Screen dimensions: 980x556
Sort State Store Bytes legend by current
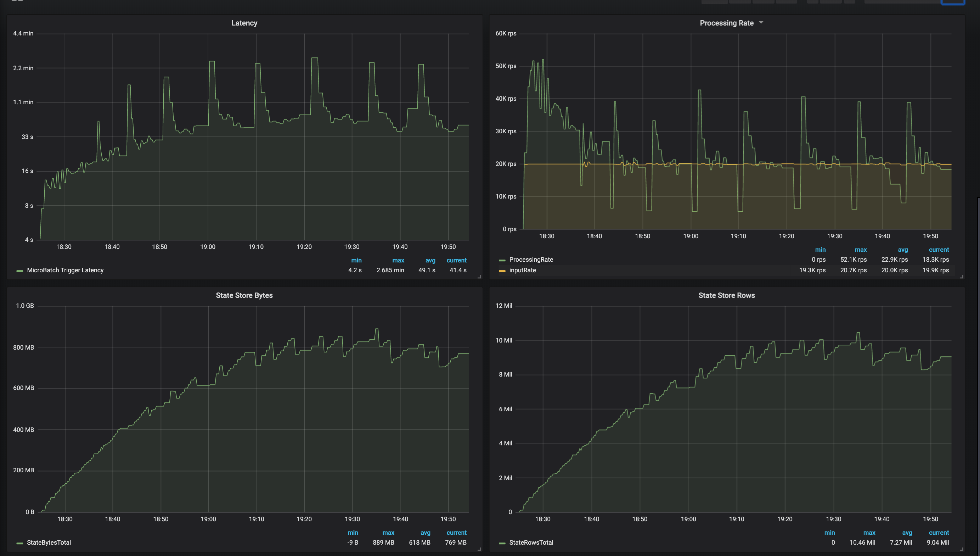456,532
